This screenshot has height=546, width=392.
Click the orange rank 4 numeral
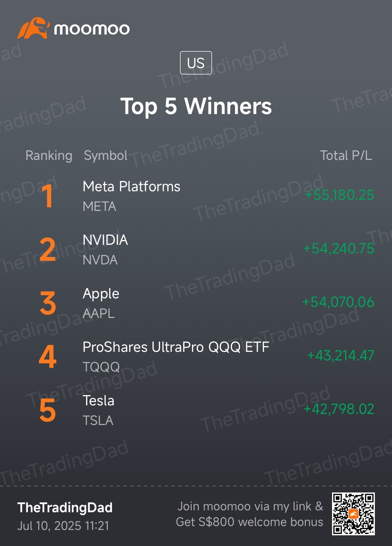[x=47, y=357]
